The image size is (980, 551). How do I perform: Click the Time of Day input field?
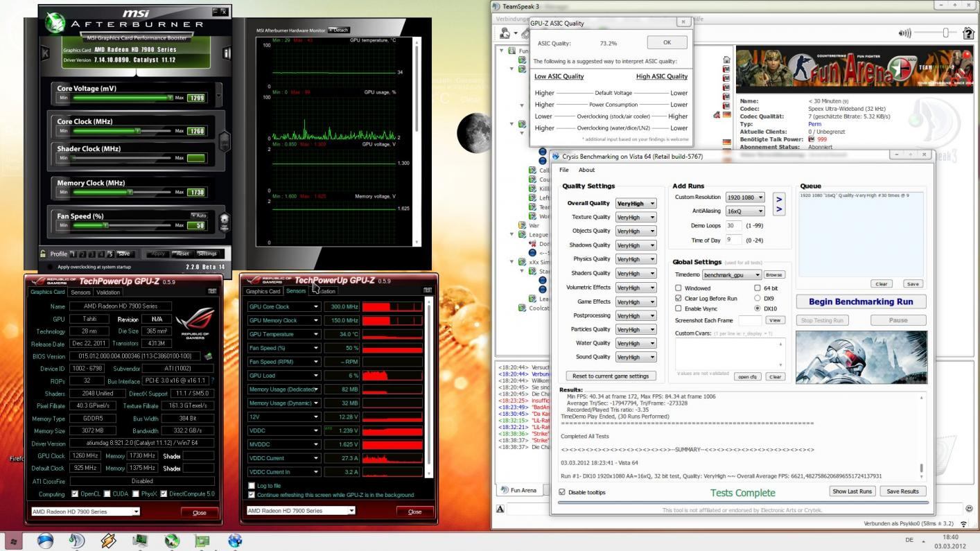click(x=733, y=240)
